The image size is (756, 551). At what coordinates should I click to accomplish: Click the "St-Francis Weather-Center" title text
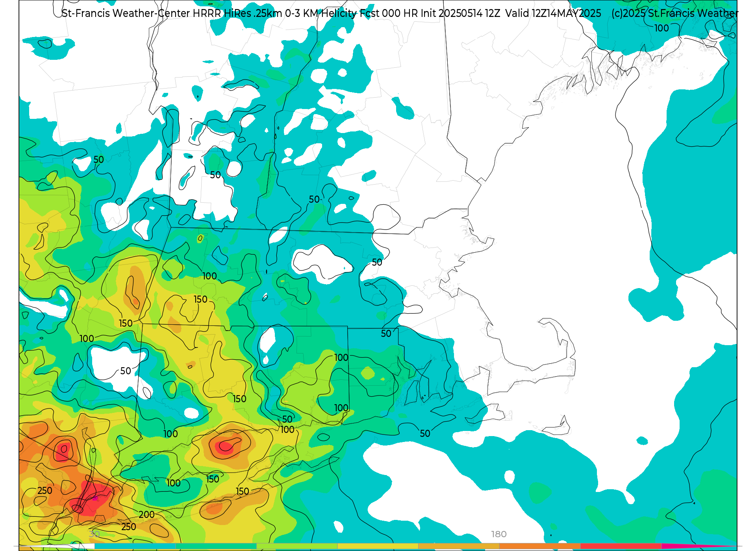pos(126,13)
